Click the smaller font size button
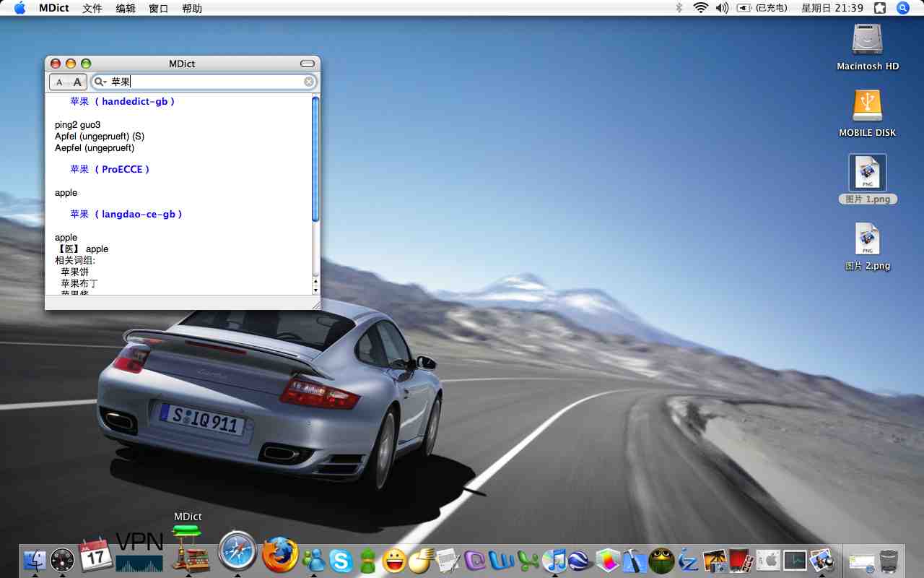This screenshot has width=924, height=578. click(59, 82)
